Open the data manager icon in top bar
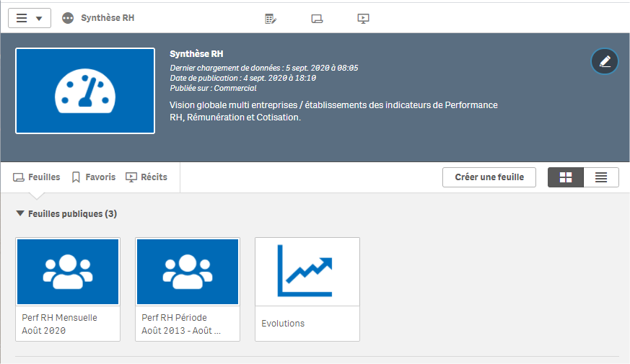630x364 pixels. point(271,18)
